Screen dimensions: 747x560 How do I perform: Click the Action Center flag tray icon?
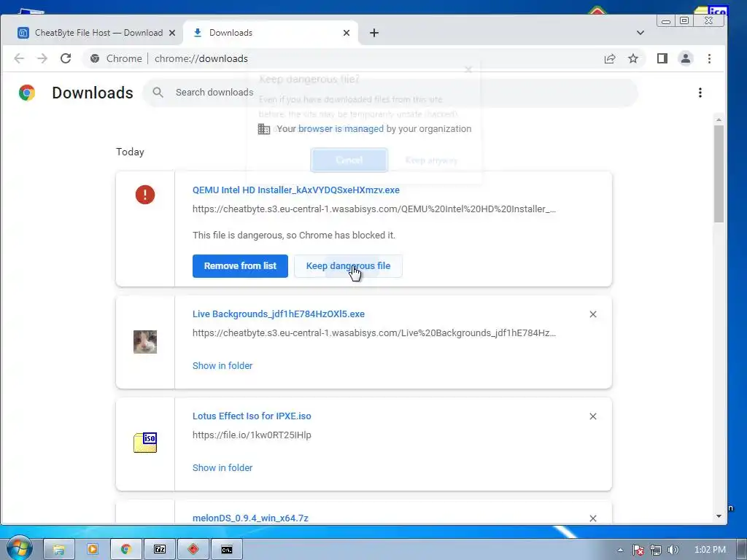[x=638, y=550]
